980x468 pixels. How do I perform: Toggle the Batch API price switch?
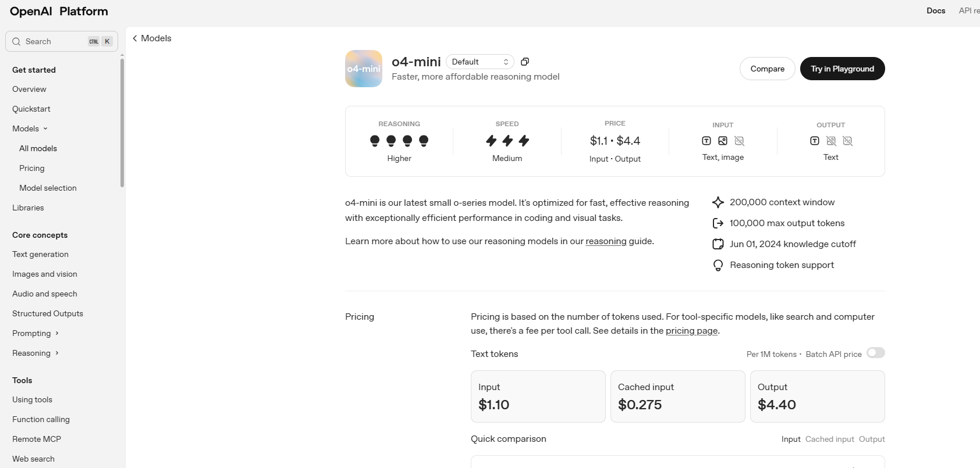click(875, 353)
